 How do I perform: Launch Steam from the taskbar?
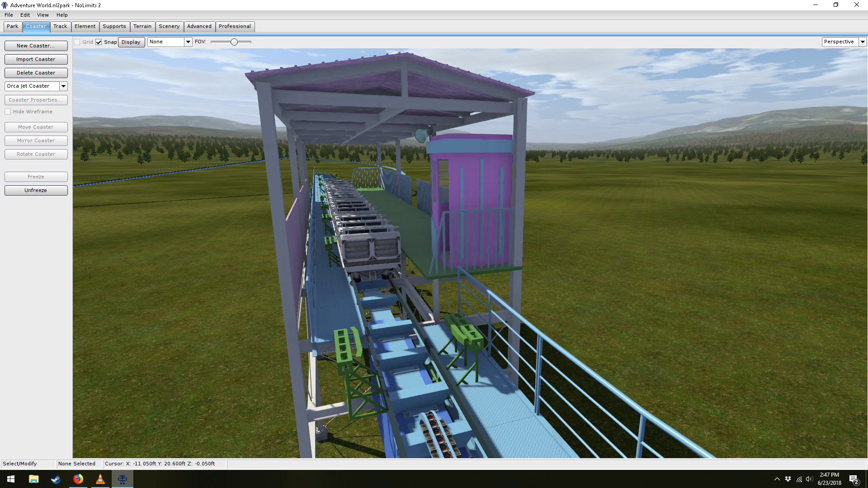[x=56, y=479]
